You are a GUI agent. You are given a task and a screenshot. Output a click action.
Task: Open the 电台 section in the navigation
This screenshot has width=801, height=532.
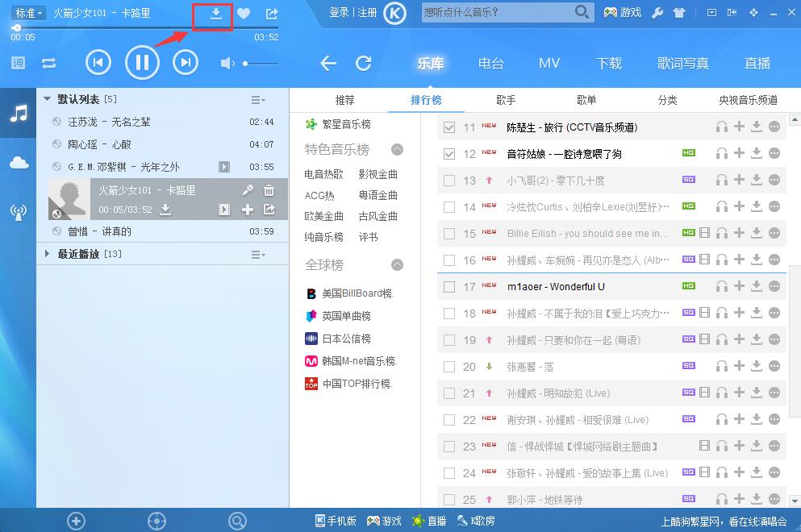click(x=490, y=63)
